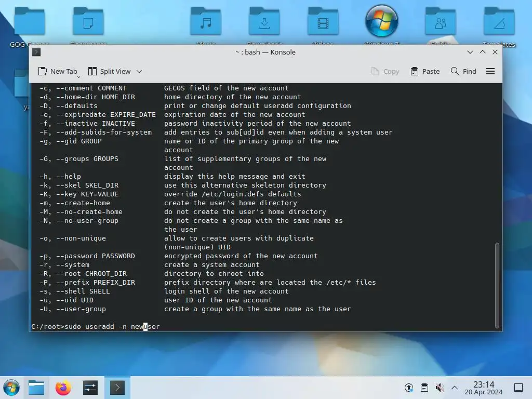
Task: Click the text '-R, --root CHROOT_DIR'
Action: tap(83, 273)
